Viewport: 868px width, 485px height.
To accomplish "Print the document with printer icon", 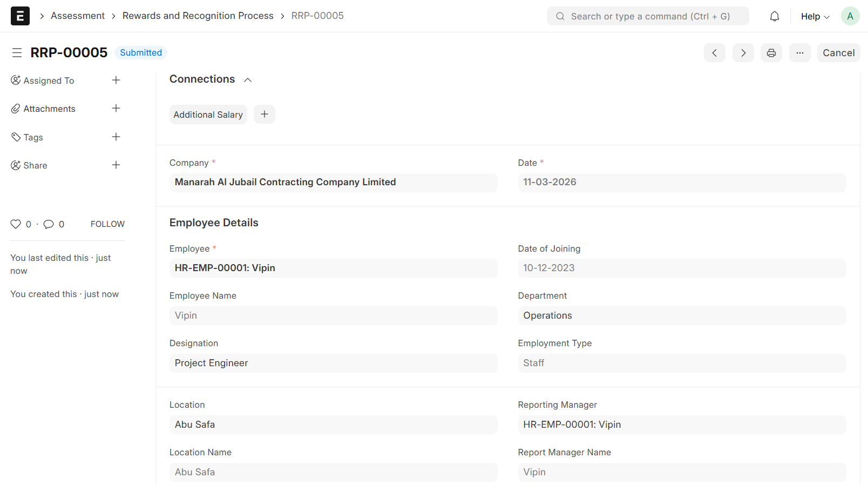I will (x=771, y=53).
